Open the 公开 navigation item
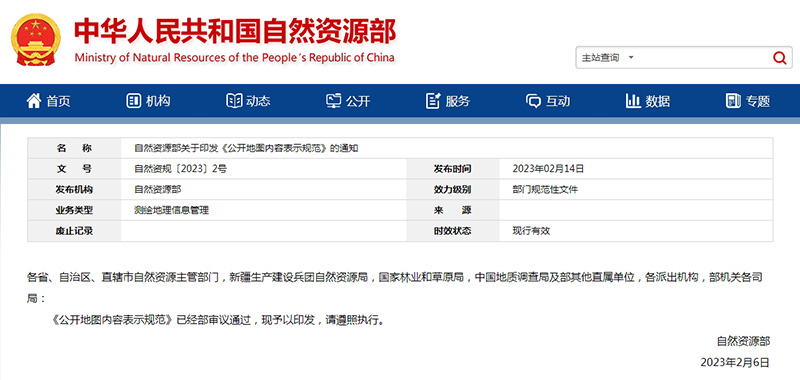The width and height of the screenshot is (800, 380). tap(348, 101)
